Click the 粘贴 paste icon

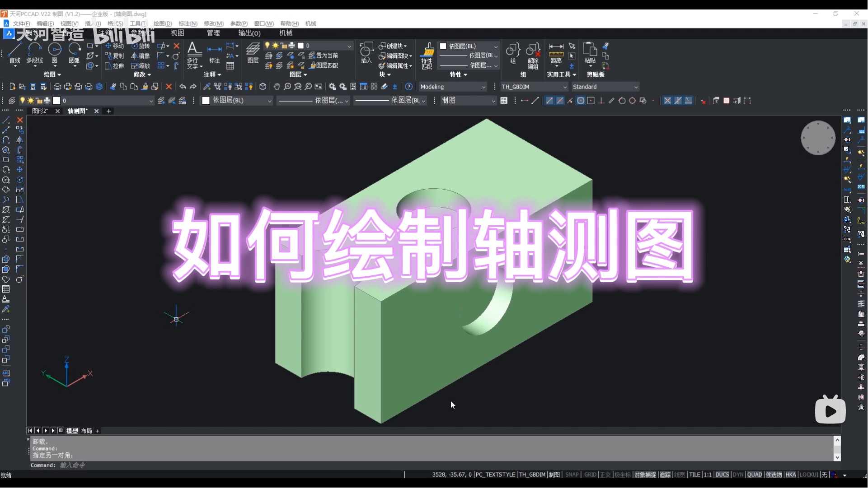(x=590, y=53)
